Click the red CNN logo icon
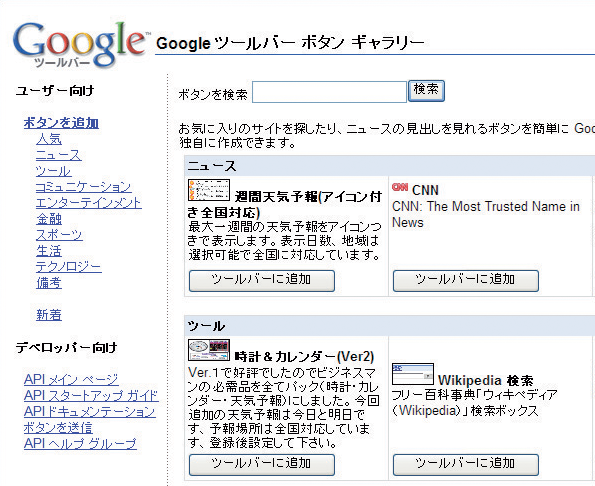Viewport: 595px width, 486px height. click(x=400, y=187)
